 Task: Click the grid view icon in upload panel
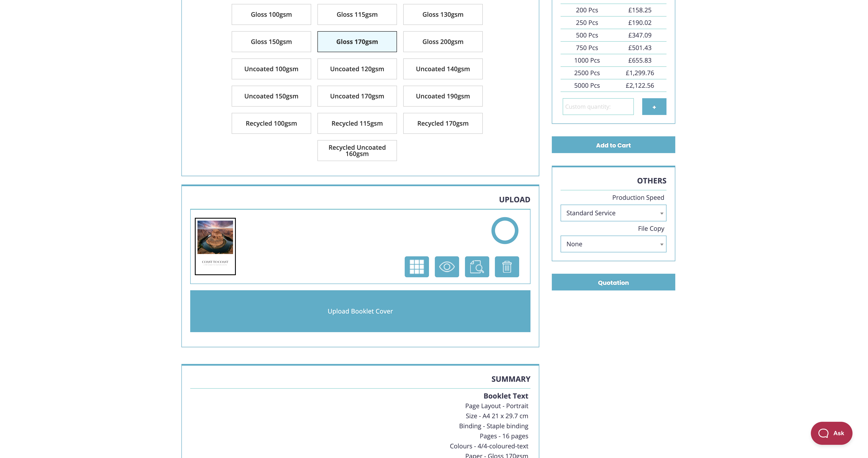coord(416,267)
